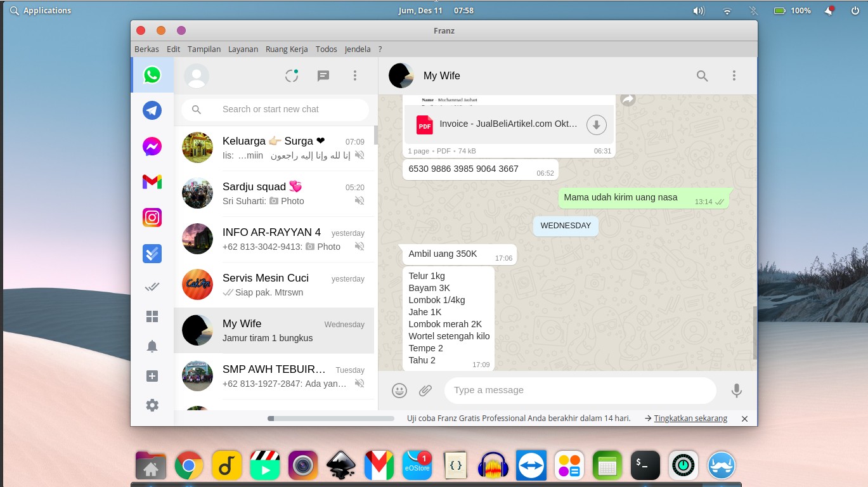Switch to the Telegram service

[152, 110]
